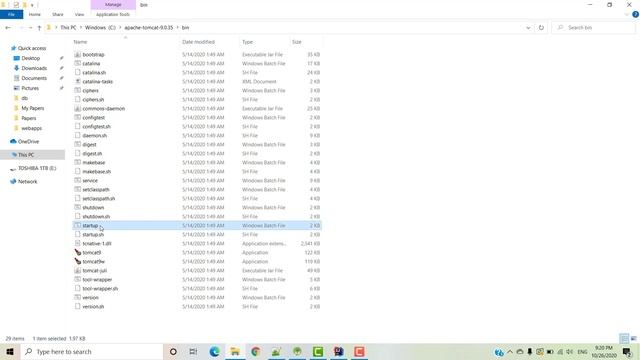This screenshot has height=360, width=640.
Task: Open Documents in the navigation pane
Action: 34,78
